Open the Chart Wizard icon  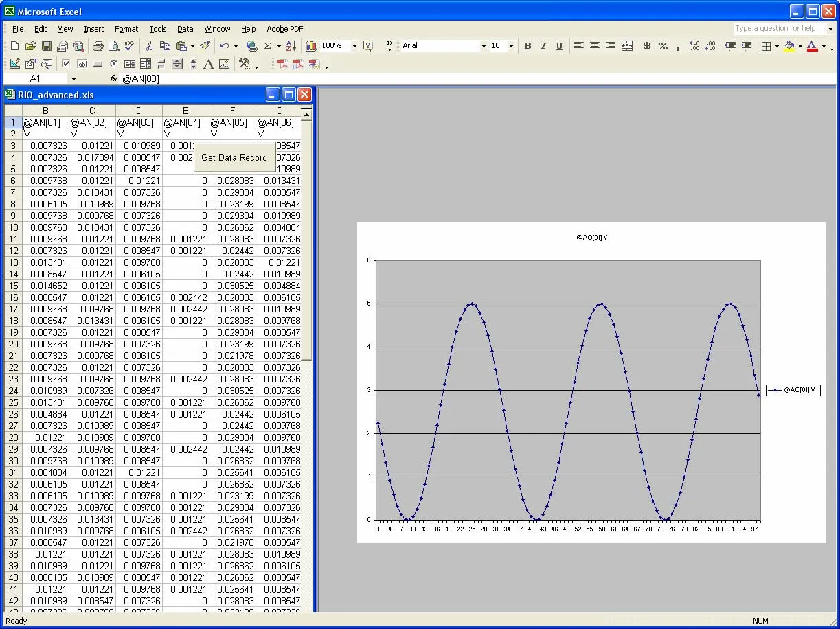(310, 46)
